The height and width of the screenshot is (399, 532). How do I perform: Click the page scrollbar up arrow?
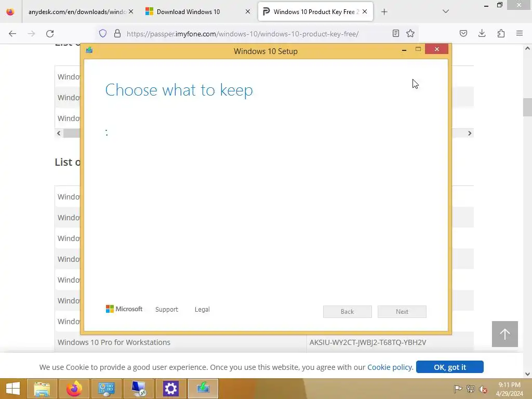pyautogui.click(x=527, y=48)
